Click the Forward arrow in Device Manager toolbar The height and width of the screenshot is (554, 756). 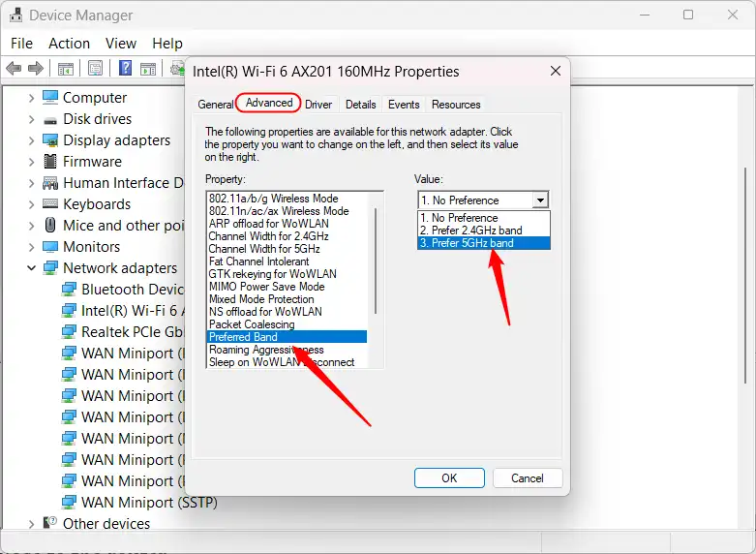click(x=36, y=69)
